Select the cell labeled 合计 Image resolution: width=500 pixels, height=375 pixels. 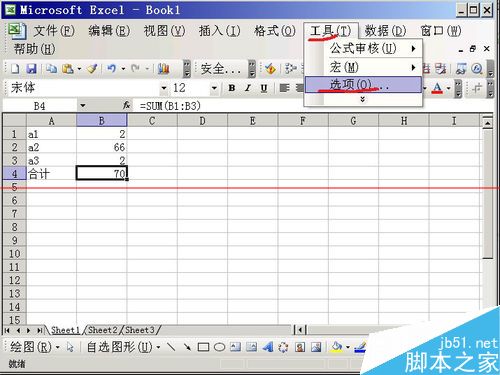pyautogui.click(x=51, y=174)
